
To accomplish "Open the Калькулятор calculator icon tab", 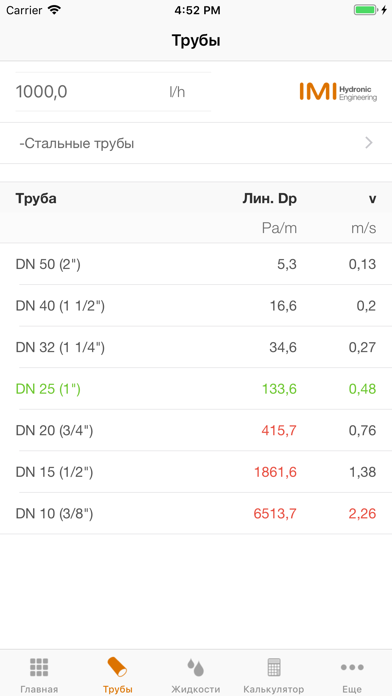I will click(x=274, y=667).
